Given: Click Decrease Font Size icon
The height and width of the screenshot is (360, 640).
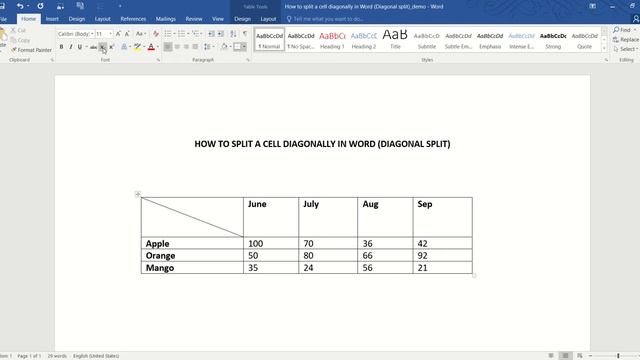Looking at the screenshot, I should (x=127, y=34).
